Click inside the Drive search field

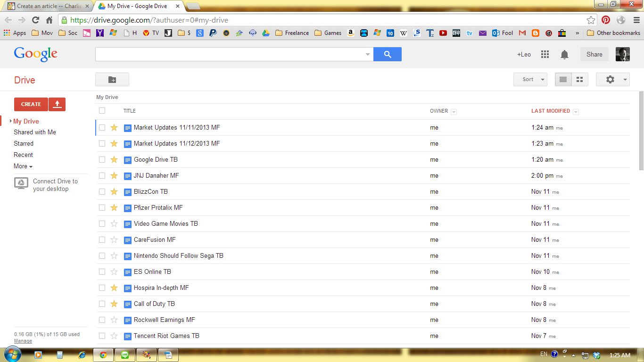coord(230,54)
